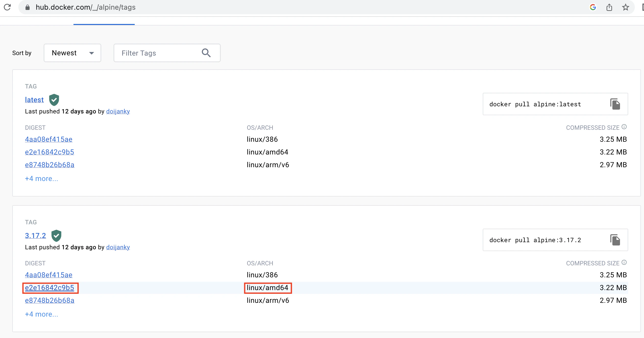Open doijanky profile in latest card
The height and width of the screenshot is (338, 644).
click(118, 111)
